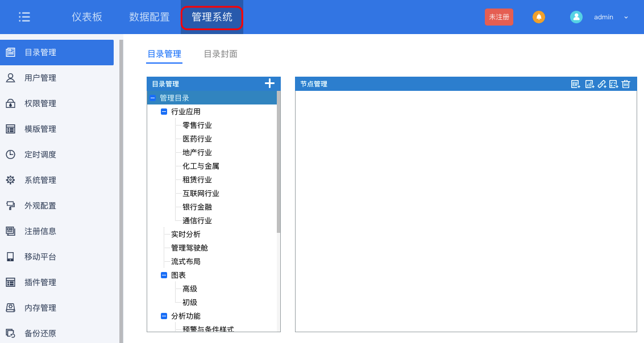
Task: Click the left sidebar vertical scrollbar
Action: [121, 191]
